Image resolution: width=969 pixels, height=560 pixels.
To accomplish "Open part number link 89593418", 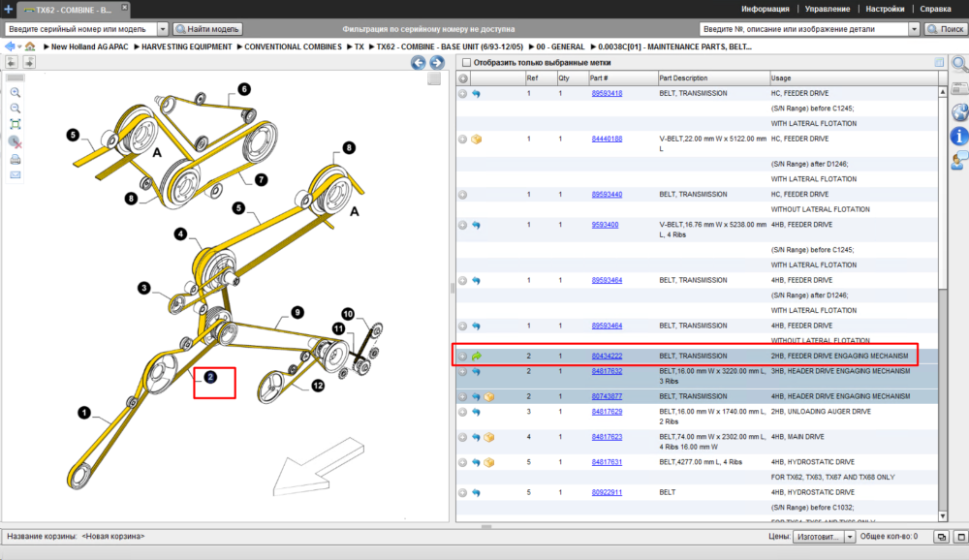I will point(607,93).
